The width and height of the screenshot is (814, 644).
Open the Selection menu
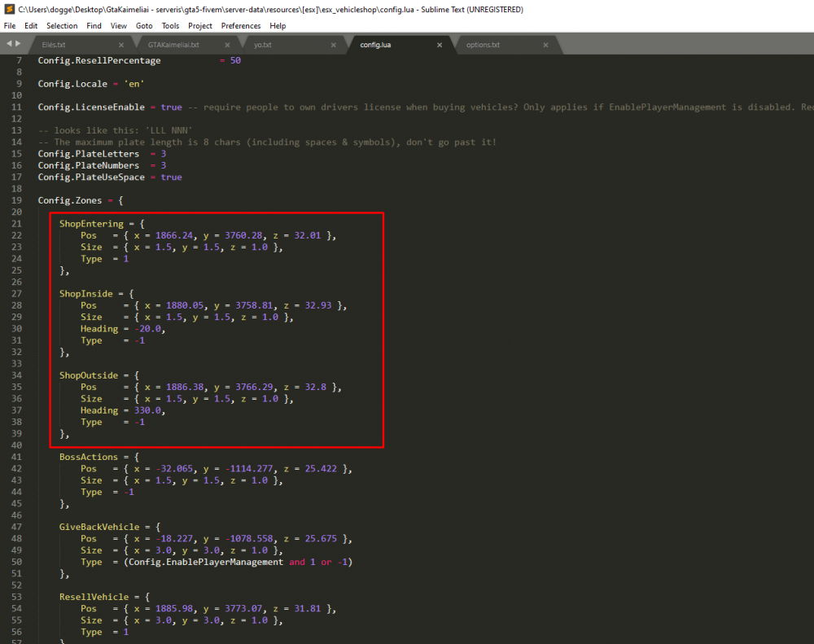[x=62, y=26]
